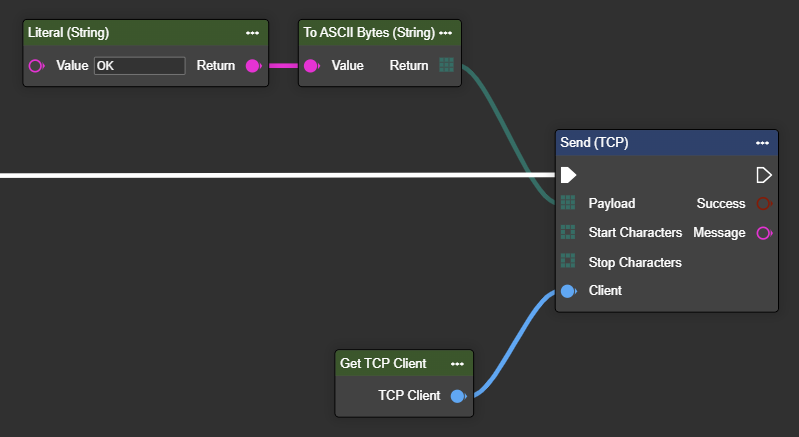Click the red Success output pin

point(764,203)
